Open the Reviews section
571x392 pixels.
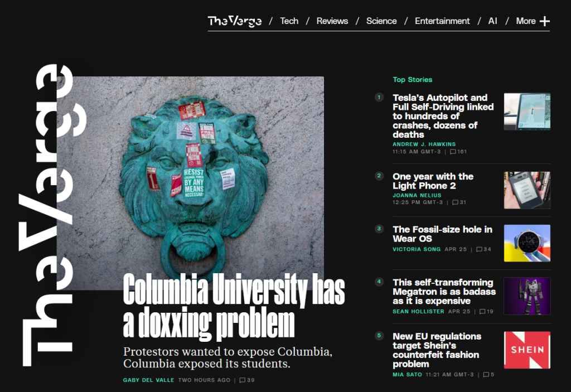(x=332, y=21)
